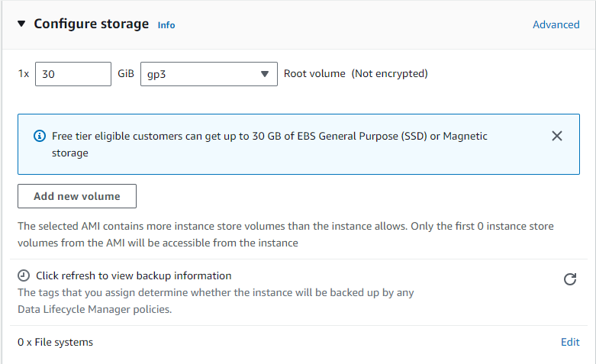Dismiss the free tier info banner

click(557, 136)
